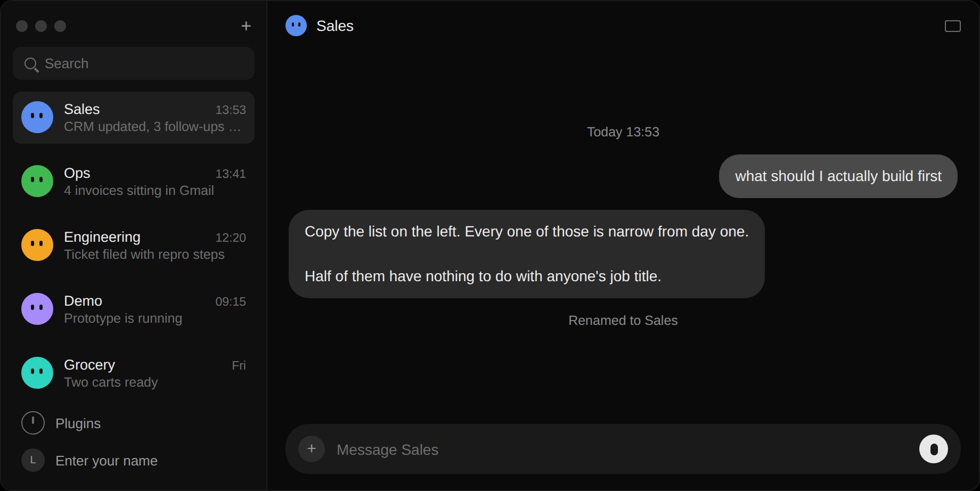980x491 pixels.
Task: Click the Sales title in chat header
Action: pyautogui.click(x=335, y=26)
